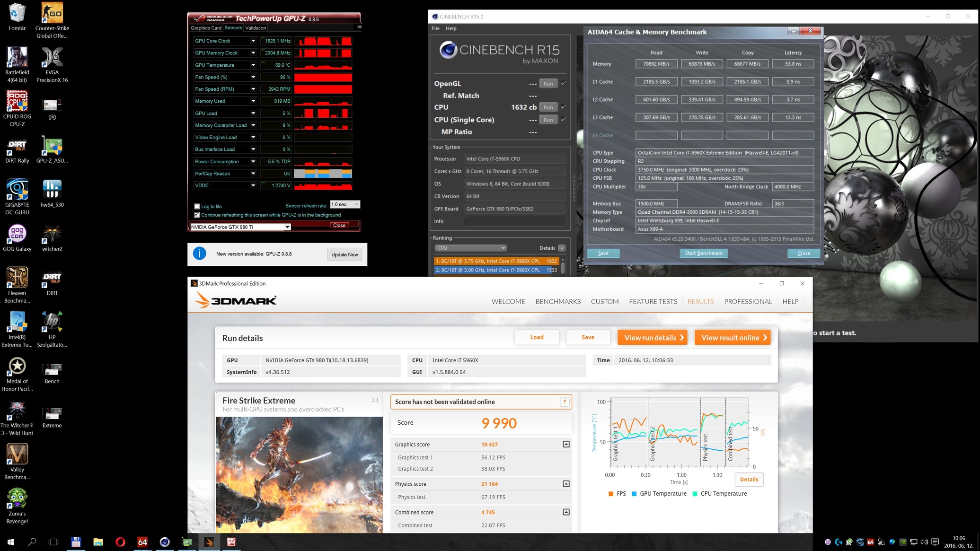This screenshot has width=980, height=551.
Task: Go to 3DMark FEATURE TESTS tab
Action: [x=653, y=301]
